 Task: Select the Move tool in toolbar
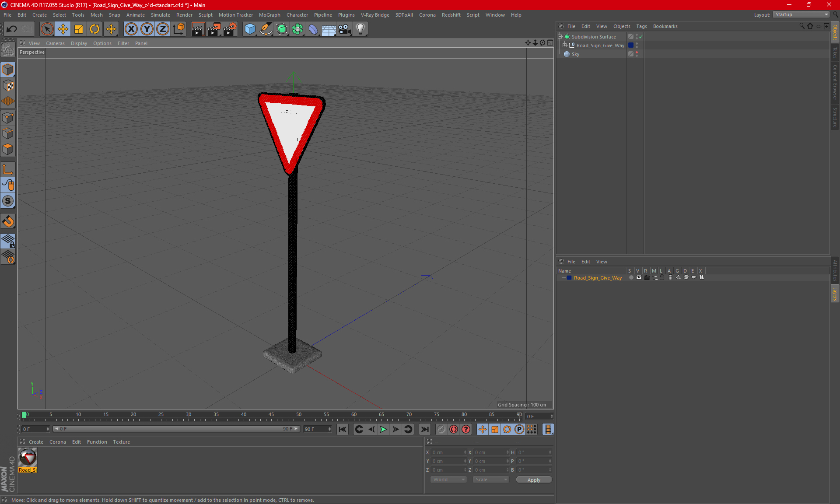point(63,29)
